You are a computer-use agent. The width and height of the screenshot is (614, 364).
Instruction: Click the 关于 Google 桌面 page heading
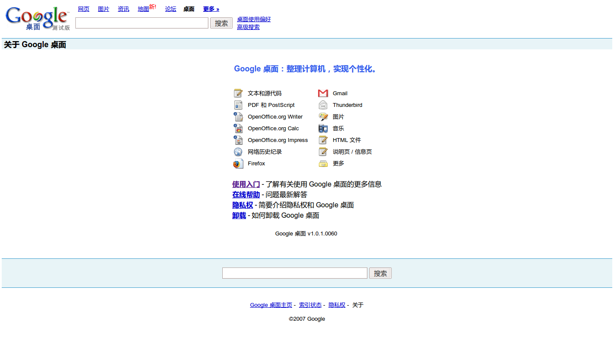[35, 45]
